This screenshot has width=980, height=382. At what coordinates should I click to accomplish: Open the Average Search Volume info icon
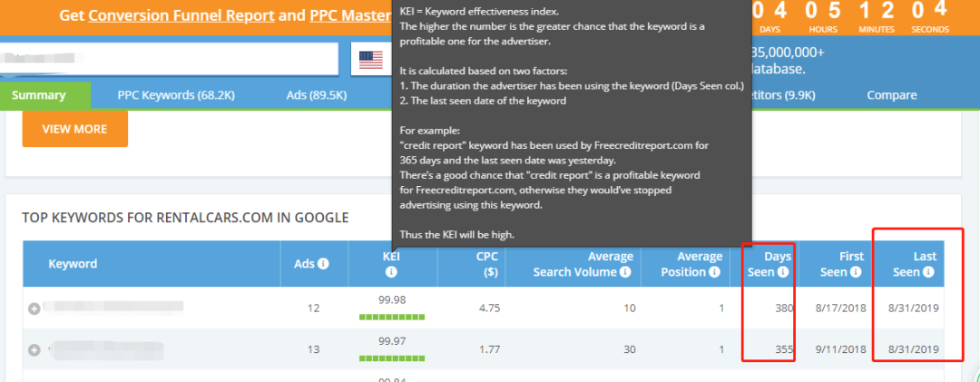point(626,272)
